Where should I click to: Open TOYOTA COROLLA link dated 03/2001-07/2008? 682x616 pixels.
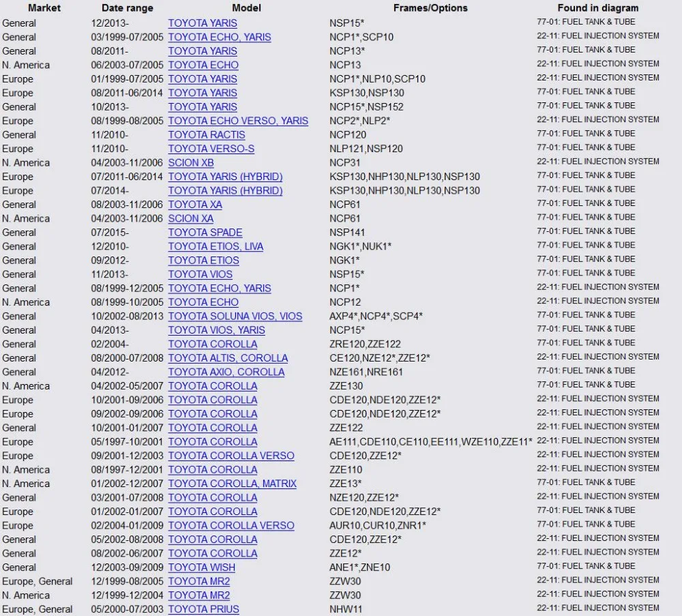coord(213,498)
